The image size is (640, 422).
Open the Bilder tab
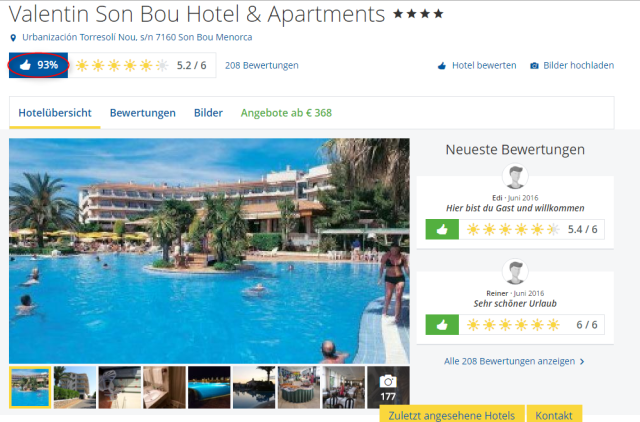(x=208, y=113)
